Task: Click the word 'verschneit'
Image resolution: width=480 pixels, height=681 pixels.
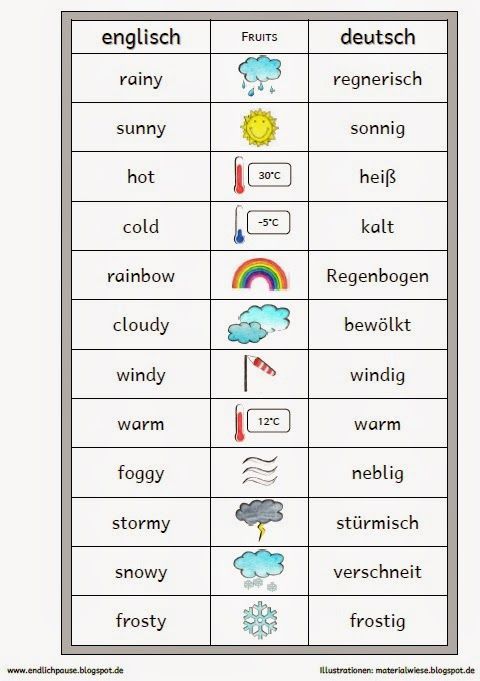Action: 377,572
